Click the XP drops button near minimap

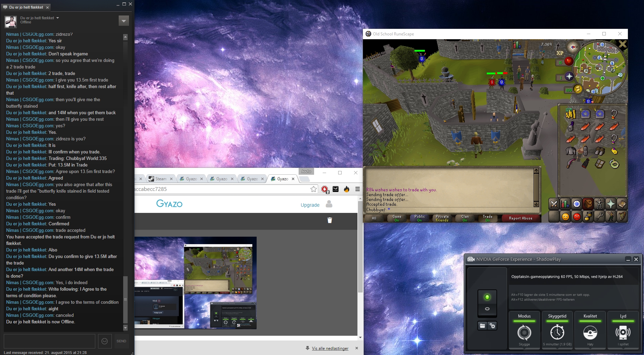[560, 53]
